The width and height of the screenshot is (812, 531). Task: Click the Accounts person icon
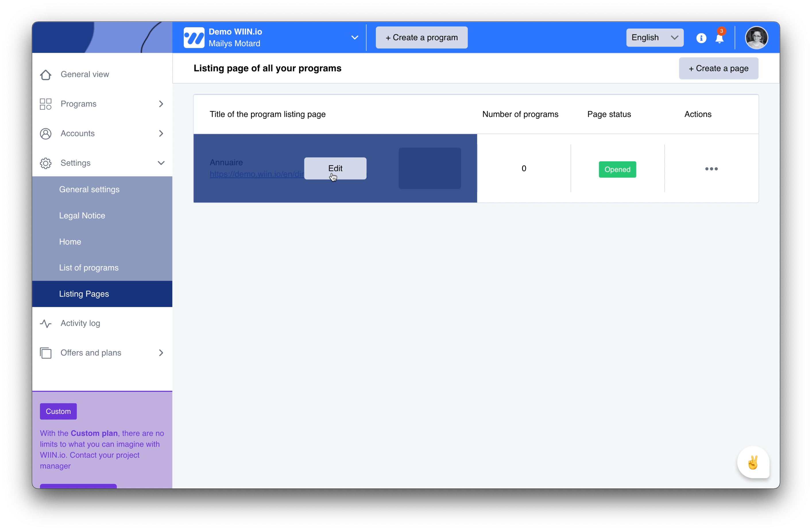tap(45, 134)
